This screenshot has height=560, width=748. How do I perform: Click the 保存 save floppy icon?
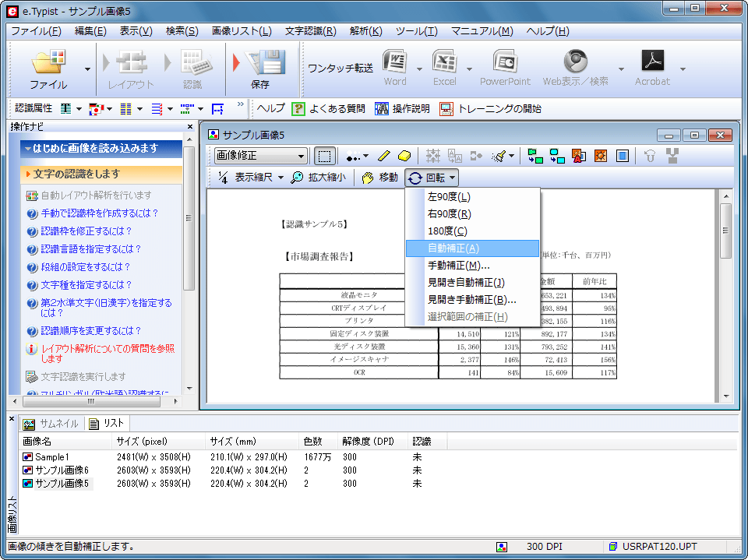point(266,62)
